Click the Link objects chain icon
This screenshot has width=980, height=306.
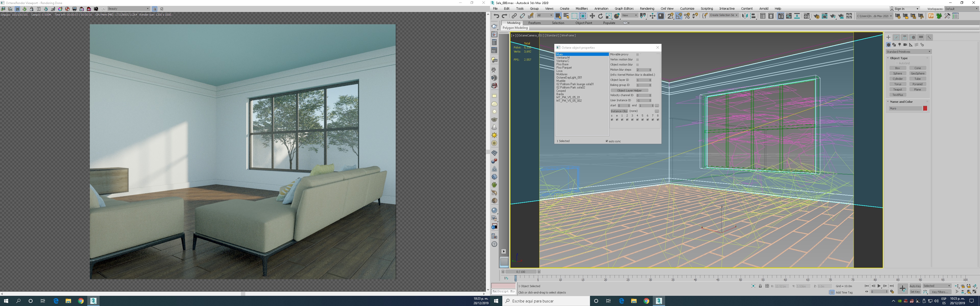click(x=514, y=16)
